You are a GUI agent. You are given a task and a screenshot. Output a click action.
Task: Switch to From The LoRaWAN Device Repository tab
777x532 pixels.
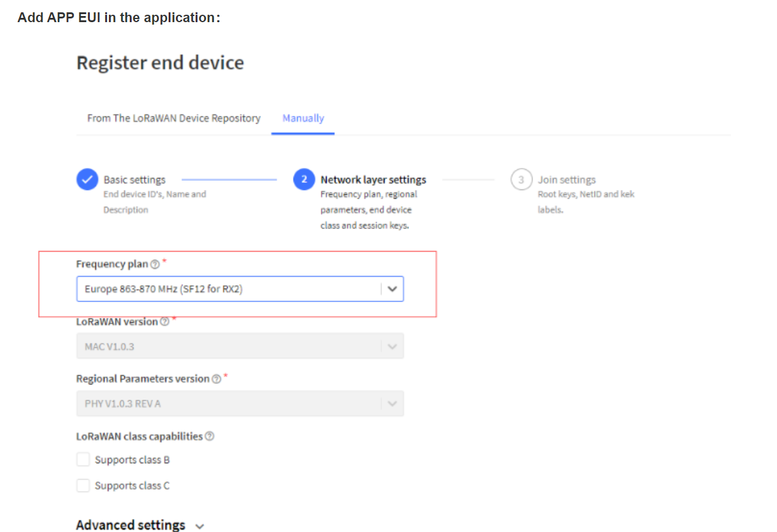tap(173, 118)
